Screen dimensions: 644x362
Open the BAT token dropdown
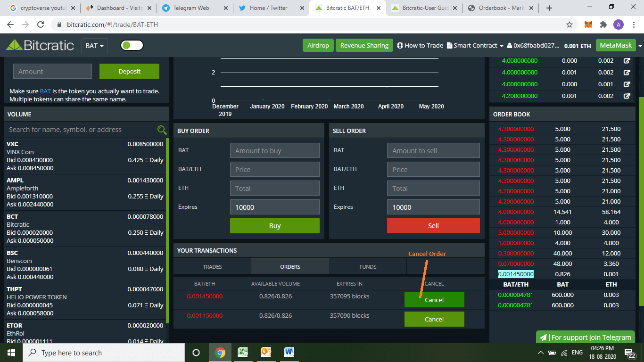(95, 46)
